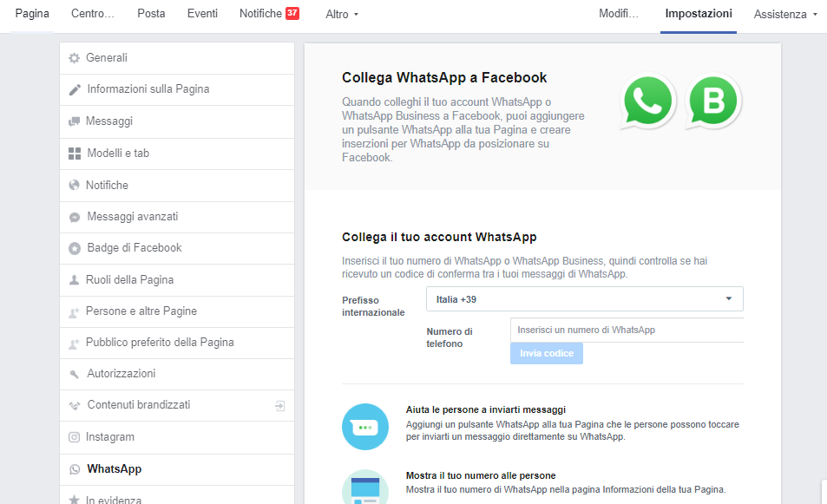The height and width of the screenshot is (504, 827).
Task: Open the truncated Modifi... tab
Action: [x=619, y=14]
